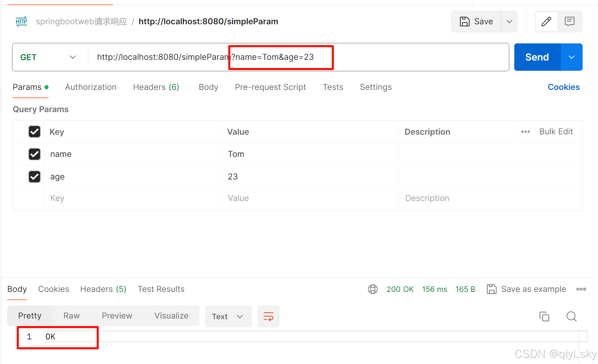
Task: Open the three-dot menu beside Bulk Edit
Action: (x=525, y=132)
